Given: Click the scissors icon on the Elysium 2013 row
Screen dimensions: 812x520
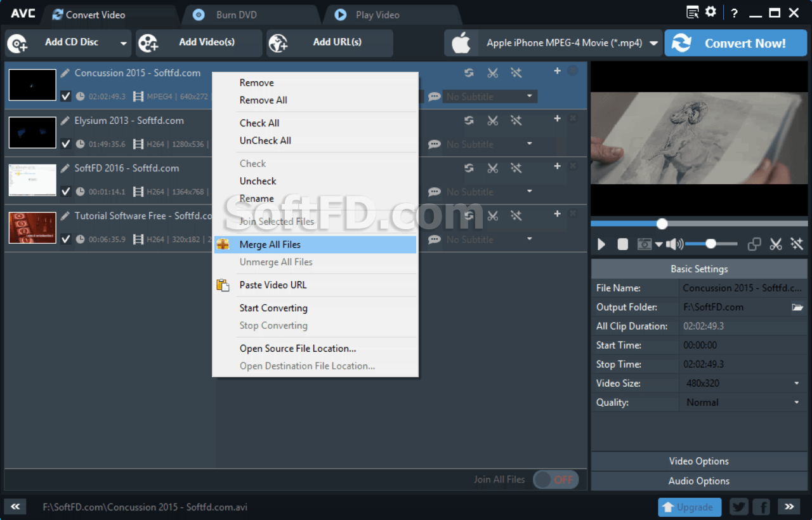Looking at the screenshot, I should (492, 120).
